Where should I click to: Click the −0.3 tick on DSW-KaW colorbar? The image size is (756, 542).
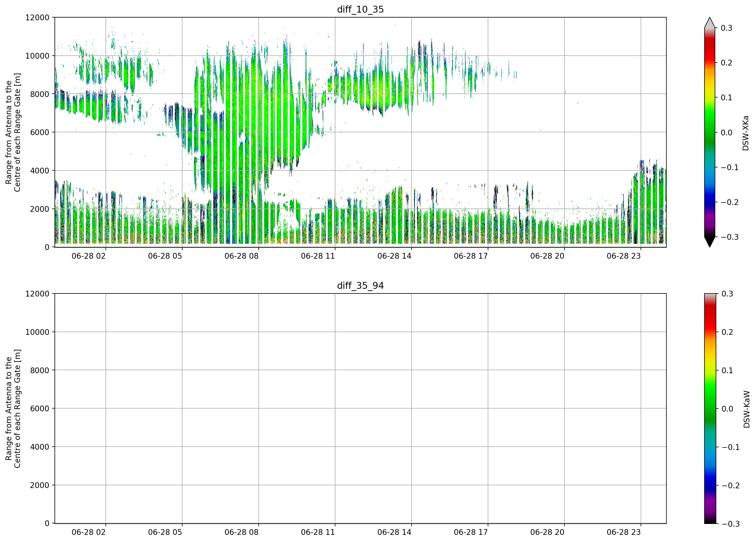(x=730, y=524)
